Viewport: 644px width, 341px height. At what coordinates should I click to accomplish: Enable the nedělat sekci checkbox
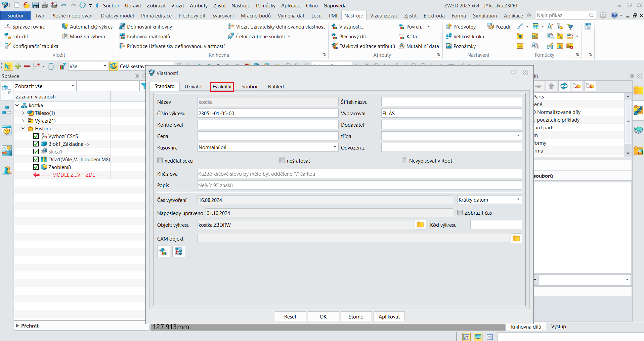coord(160,161)
